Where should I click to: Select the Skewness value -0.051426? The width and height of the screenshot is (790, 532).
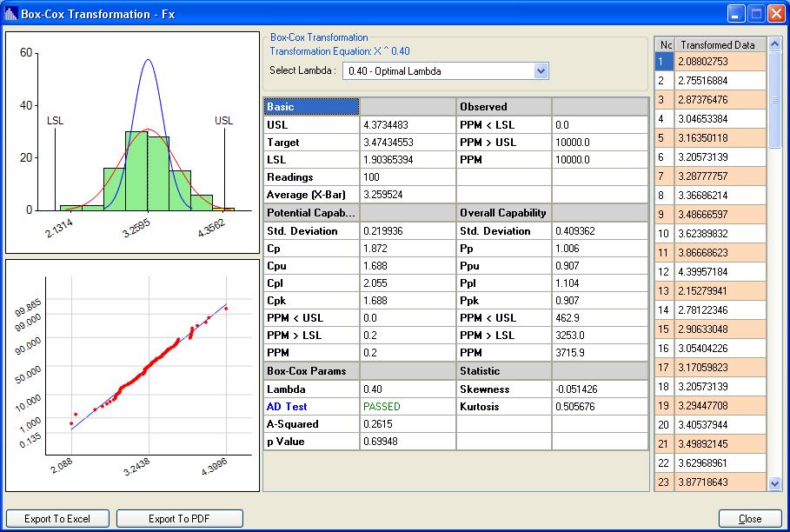point(600,389)
